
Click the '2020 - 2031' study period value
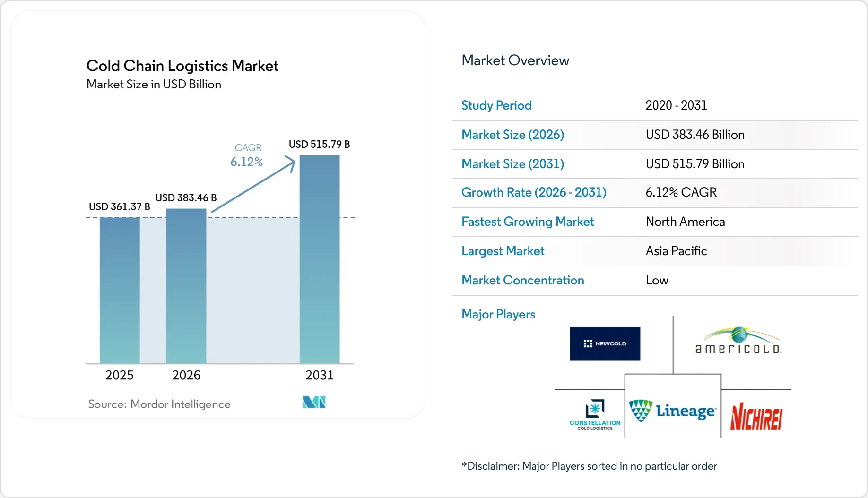click(x=676, y=105)
